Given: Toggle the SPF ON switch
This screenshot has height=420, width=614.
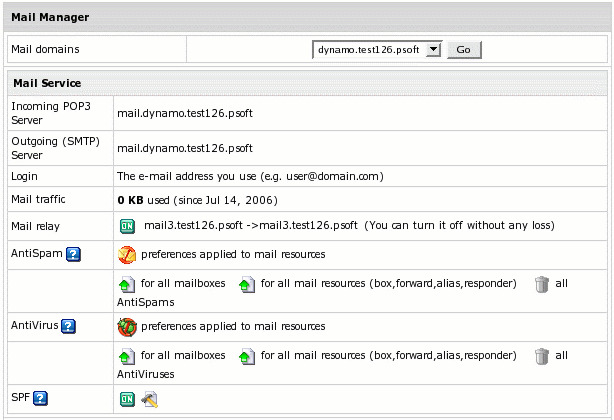Looking at the screenshot, I should point(127,399).
